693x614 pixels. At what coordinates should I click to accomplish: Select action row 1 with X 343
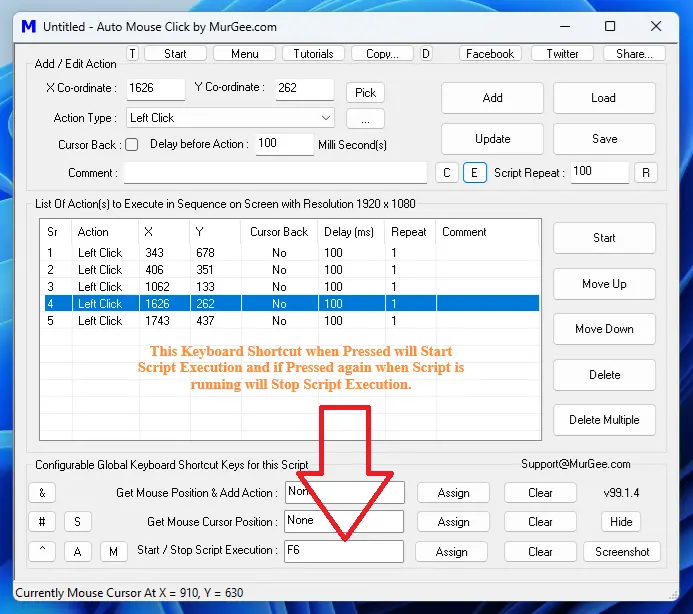(292, 253)
